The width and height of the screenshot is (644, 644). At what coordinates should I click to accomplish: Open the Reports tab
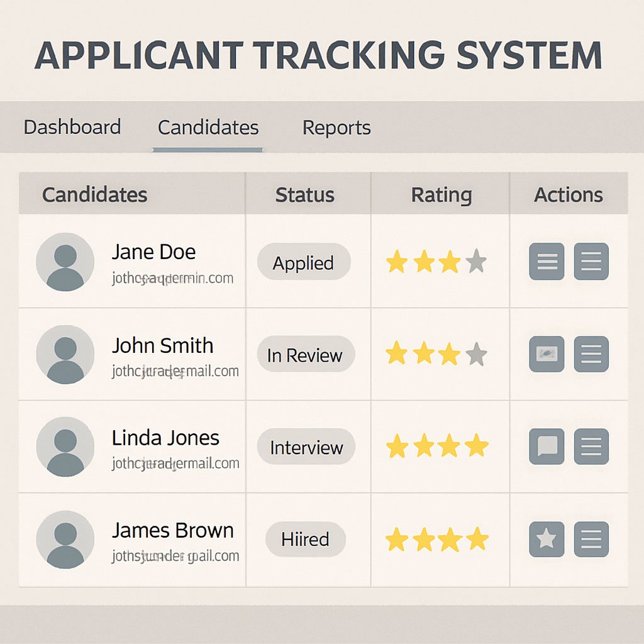pos(336,128)
